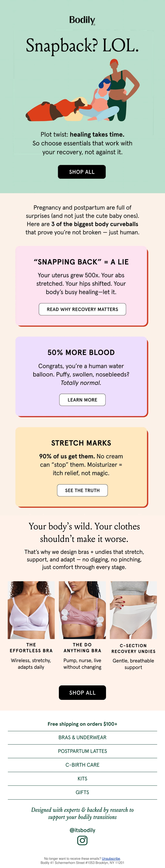Screen dimensions: 165x868
Task: Select GIFTS menu link
Action: point(82,792)
